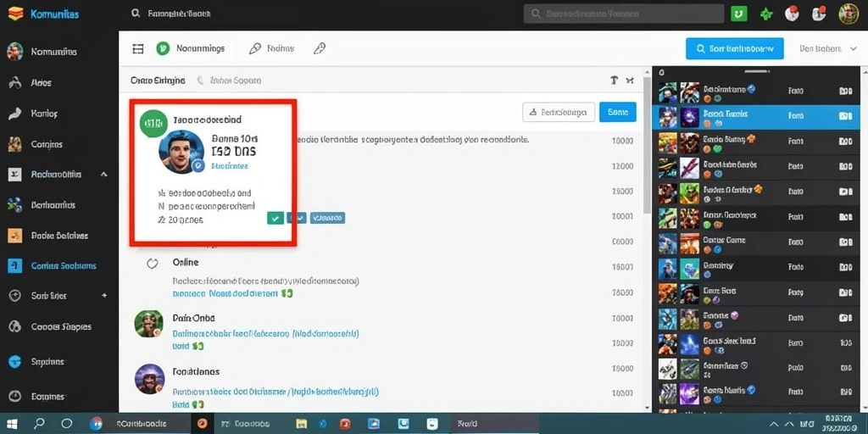Click the green square icon in header
The height and width of the screenshot is (434, 868).
(x=738, y=14)
